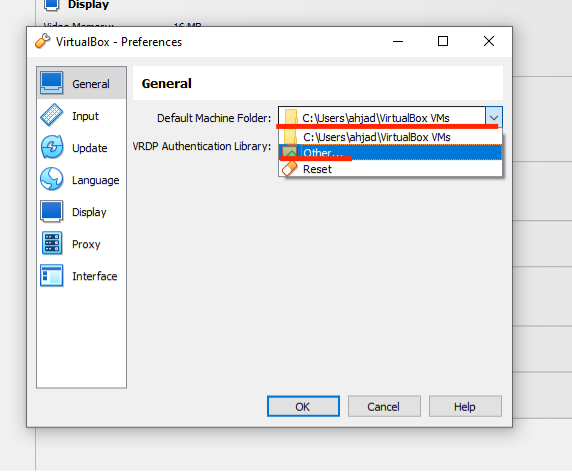Switch to the Proxy section label
The width and height of the screenshot is (572, 472).
(86, 244)
